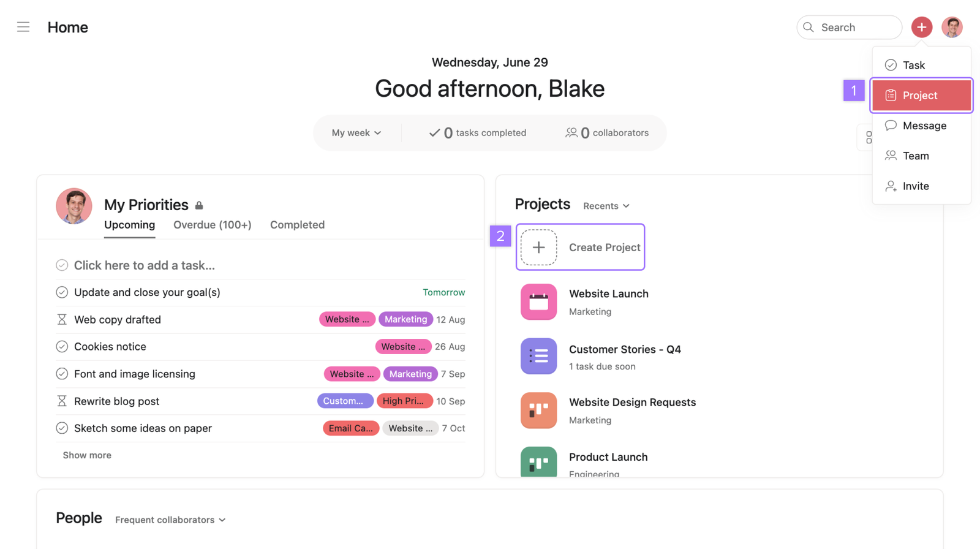The image size is (980, 549).
Task: Complete the Font and image licensing task
Action: coord(62,374)
